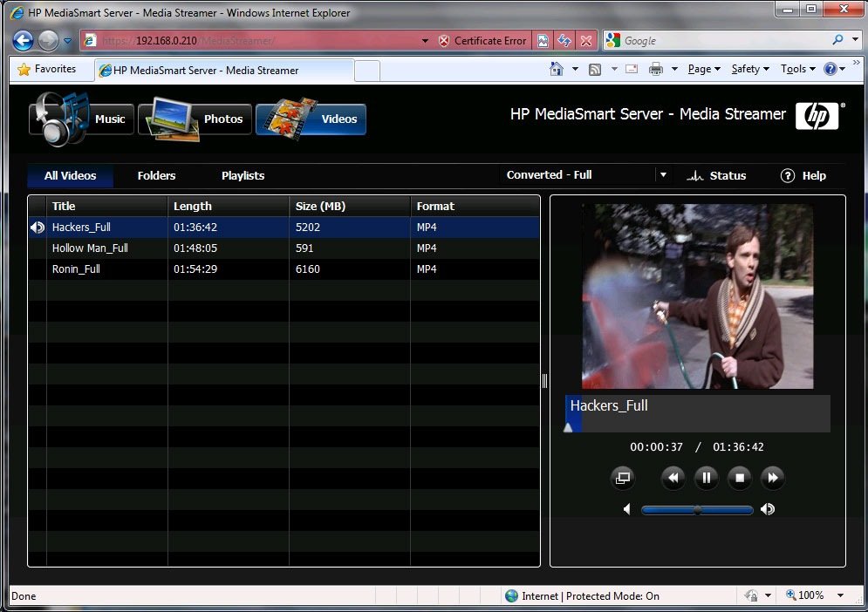Click the rewind playback button

click(673, 478)
